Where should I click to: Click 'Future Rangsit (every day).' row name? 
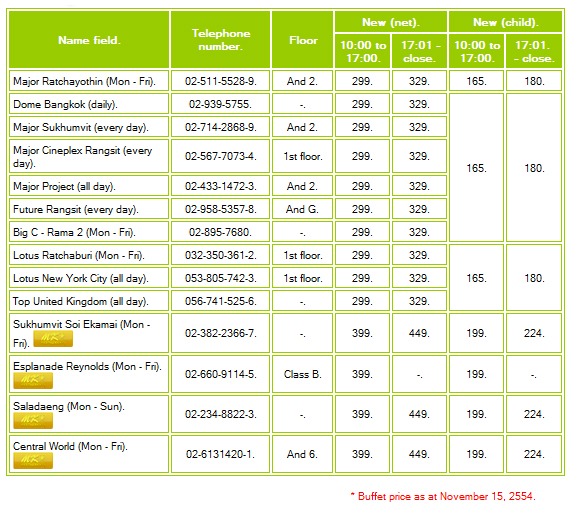coord(76,209)
